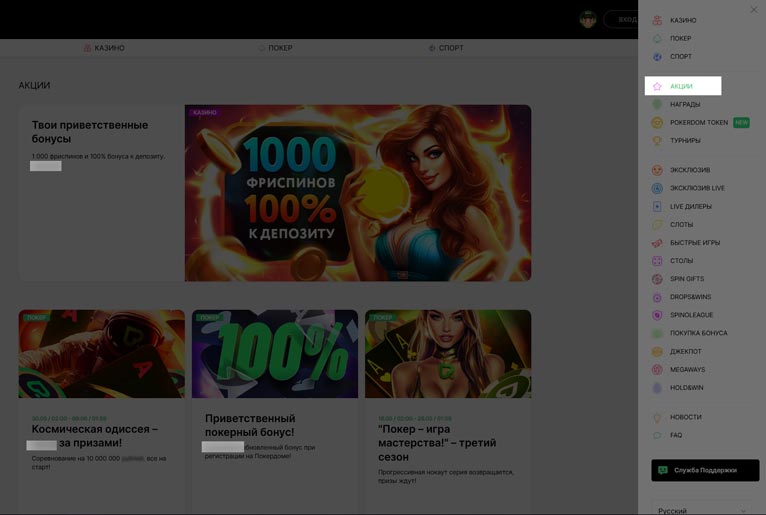Viewport: 766px width, 515px height.
Task: Click the Вход login button
Action: click(622, 19)
